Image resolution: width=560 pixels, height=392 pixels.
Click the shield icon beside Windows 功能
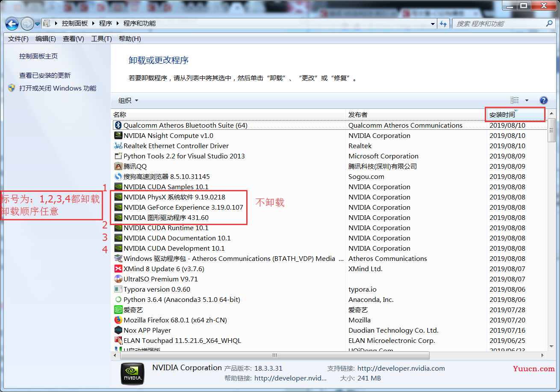[x=12, y=88]
